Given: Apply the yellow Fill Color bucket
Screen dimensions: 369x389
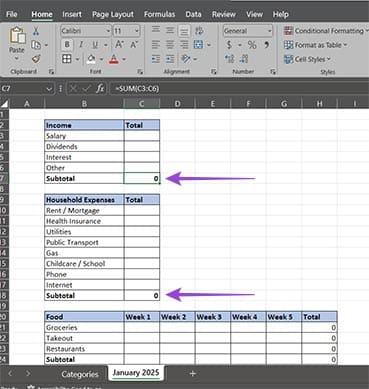Looking at the screenshot, I should coord(91,59).
